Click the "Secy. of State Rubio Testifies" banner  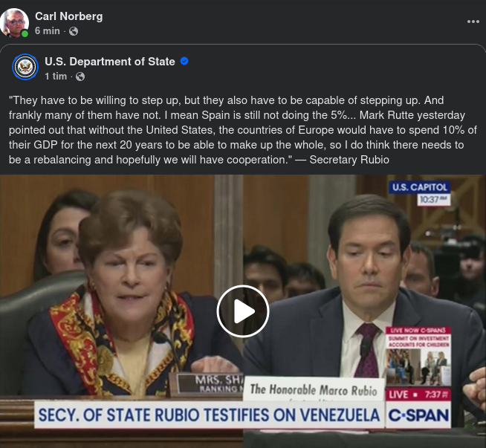click(209, 415)
